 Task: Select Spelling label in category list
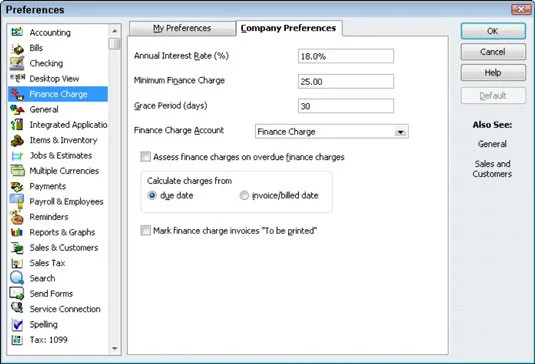43,324
